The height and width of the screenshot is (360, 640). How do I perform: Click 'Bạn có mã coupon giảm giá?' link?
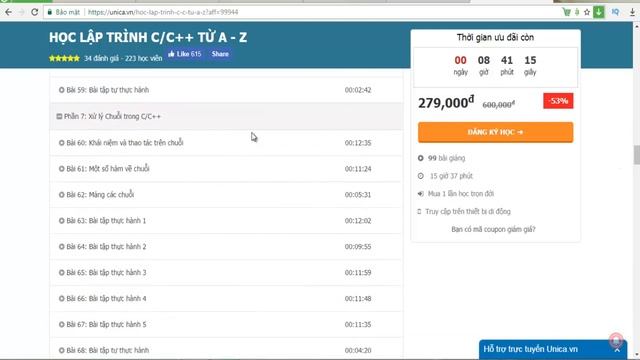click(493, 229)
